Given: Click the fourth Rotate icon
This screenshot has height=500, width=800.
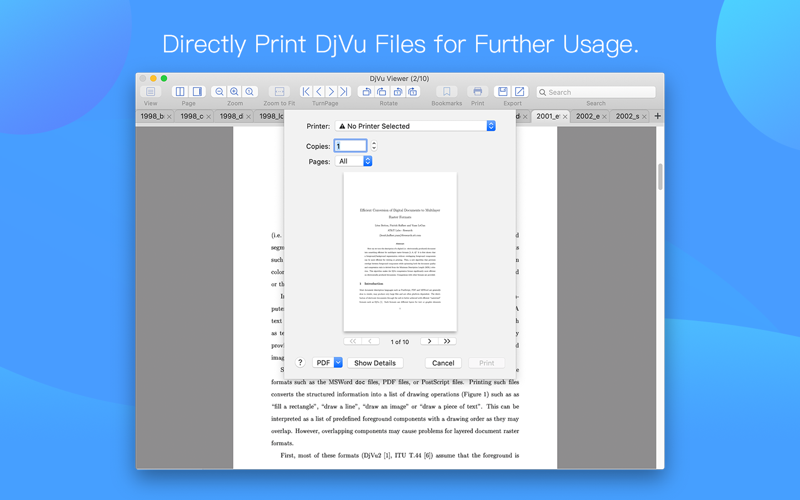Looking at the screenshot, I should (413, 92).
